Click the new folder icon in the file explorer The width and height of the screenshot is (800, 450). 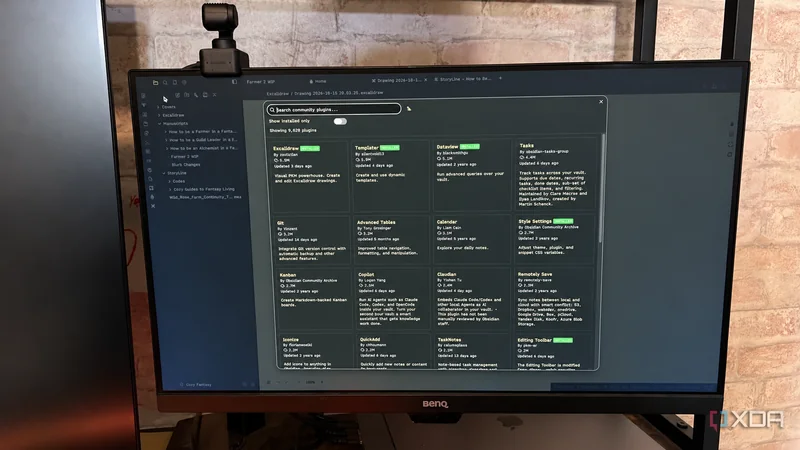(x=187, y=95)
